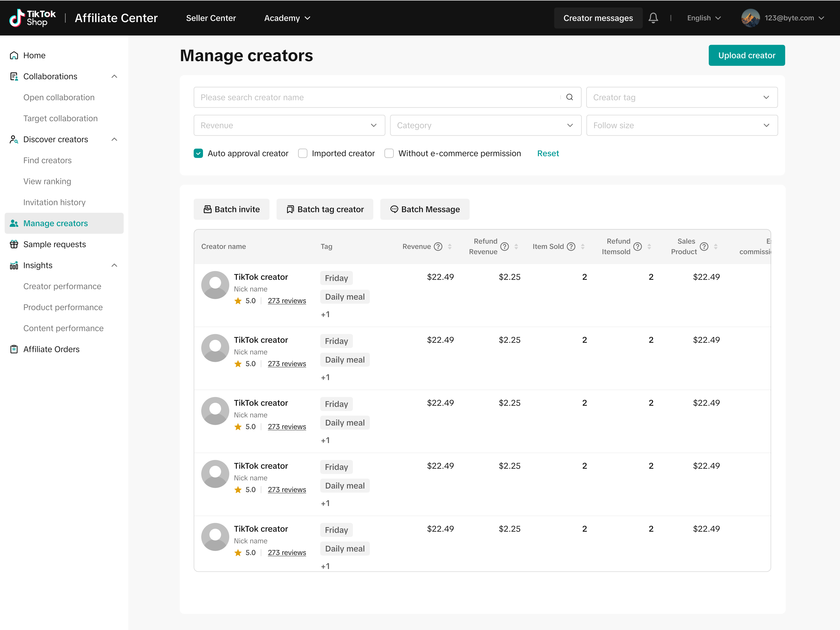840x630 pixels.
Task: Click Reset filters link
Action: (x=547, y=153)
